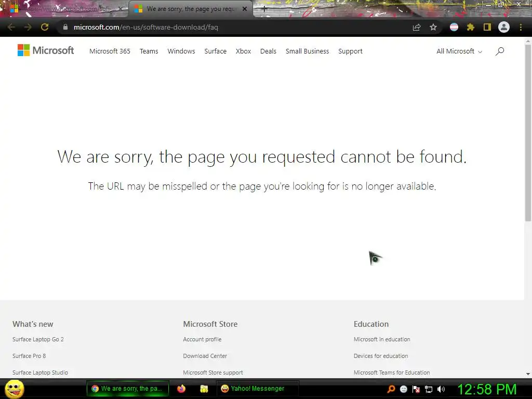Open the smiley start button
Screen dimensions: 532x399
15,389
